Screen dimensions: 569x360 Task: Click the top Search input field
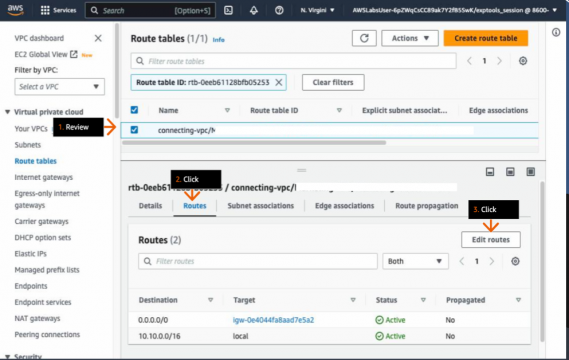150,10
